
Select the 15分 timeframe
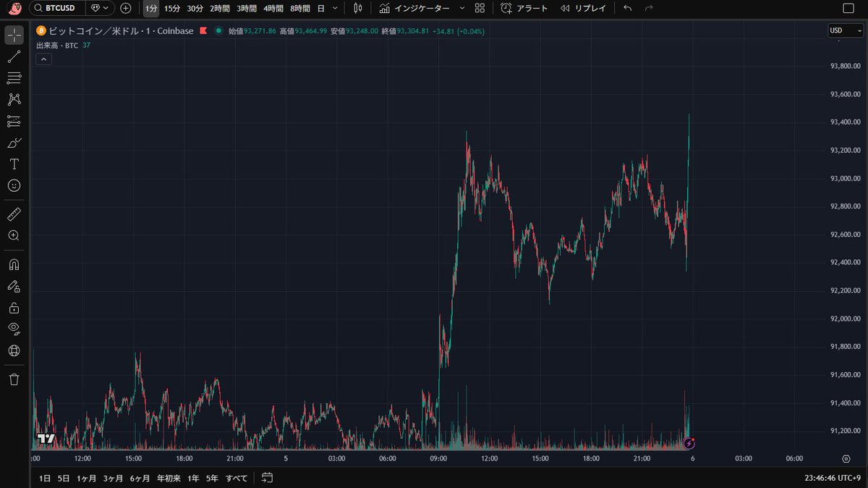(x=172, y=8)
